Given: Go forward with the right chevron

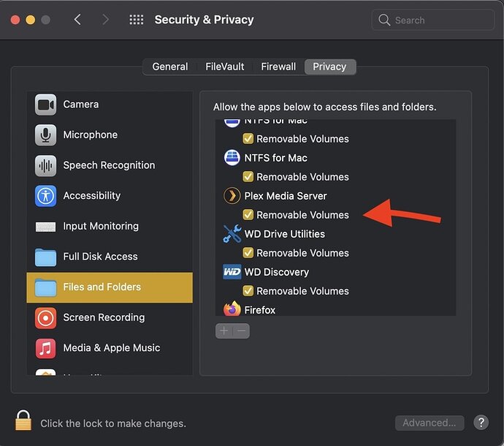Looking at the screenshot, I should [x=105, y=20].
